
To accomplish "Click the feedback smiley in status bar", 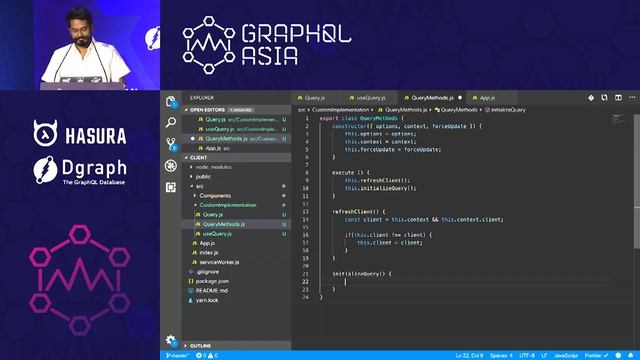I will click(618, 356).
